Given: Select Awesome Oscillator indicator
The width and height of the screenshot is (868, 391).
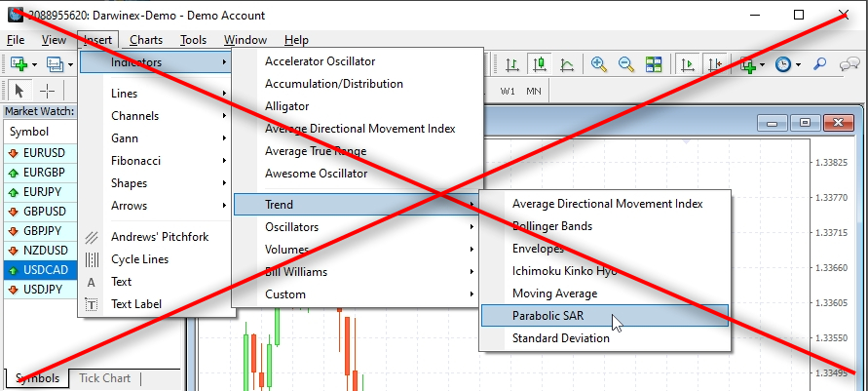Looking at the screenshot, I should click(358, 174).
